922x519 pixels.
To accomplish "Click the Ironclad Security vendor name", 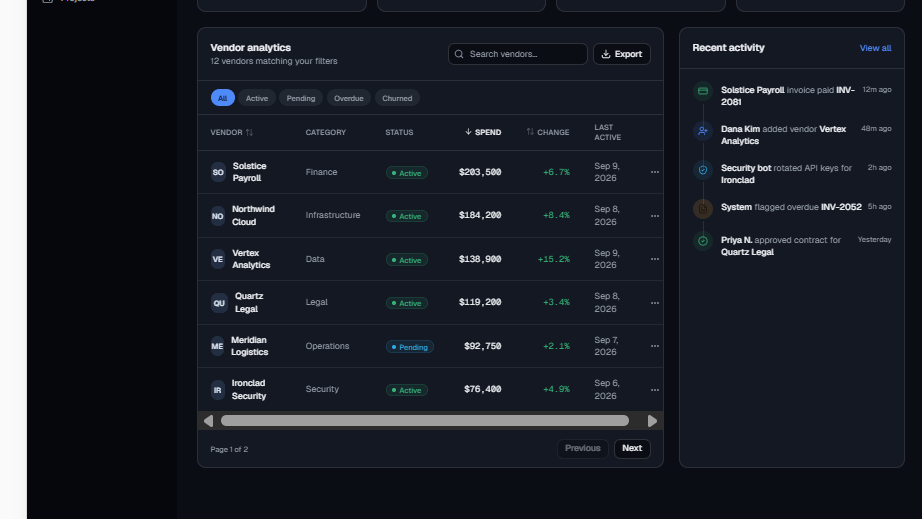I will tap(249, 390).
